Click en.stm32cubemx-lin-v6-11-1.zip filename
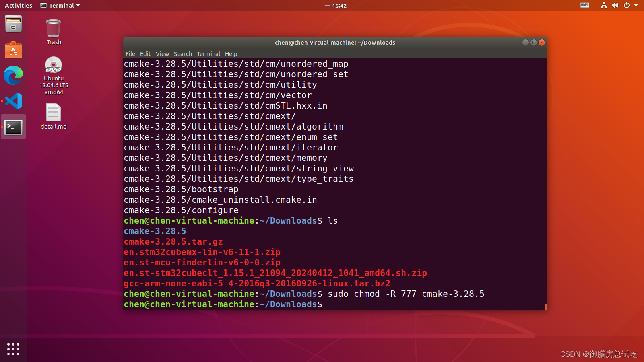 (202, 252)
